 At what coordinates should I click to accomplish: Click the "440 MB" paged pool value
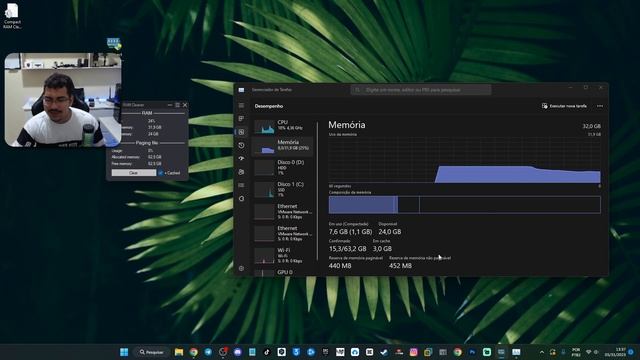coord(340,266)
